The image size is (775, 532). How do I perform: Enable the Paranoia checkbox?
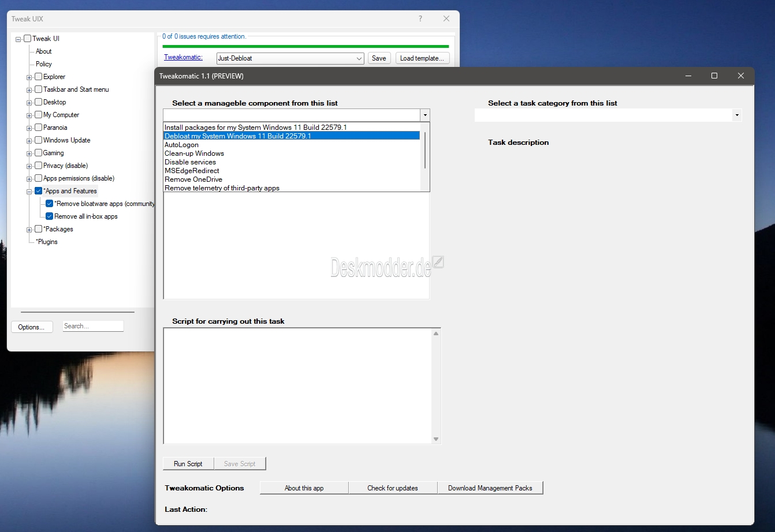(38, 128)
